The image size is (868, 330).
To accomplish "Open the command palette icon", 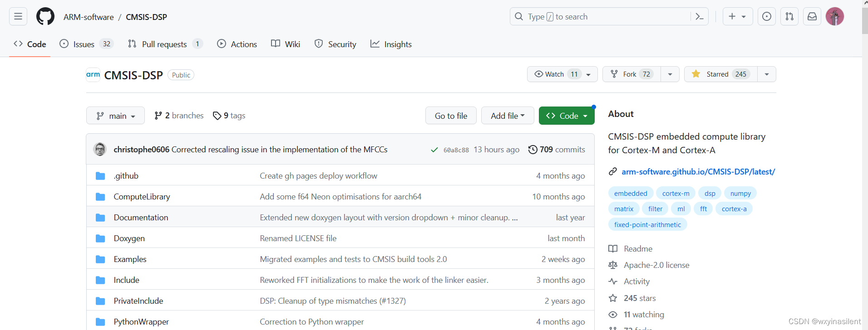I will point(700,17).
